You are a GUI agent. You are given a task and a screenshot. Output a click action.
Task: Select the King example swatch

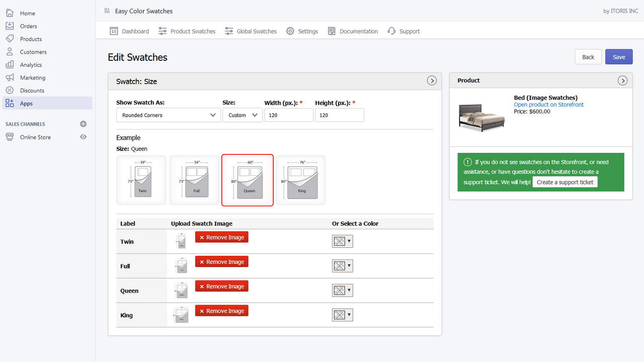click(300, 180)
